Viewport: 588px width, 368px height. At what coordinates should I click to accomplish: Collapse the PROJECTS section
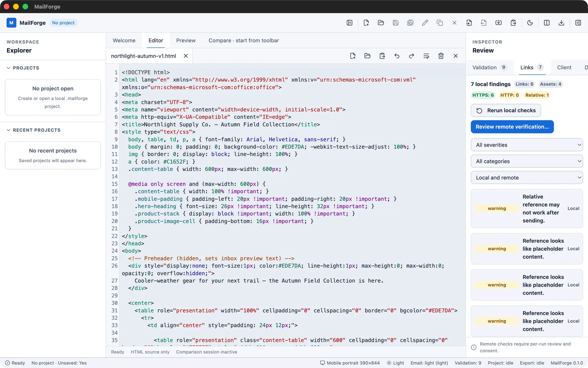pos(23,68)
